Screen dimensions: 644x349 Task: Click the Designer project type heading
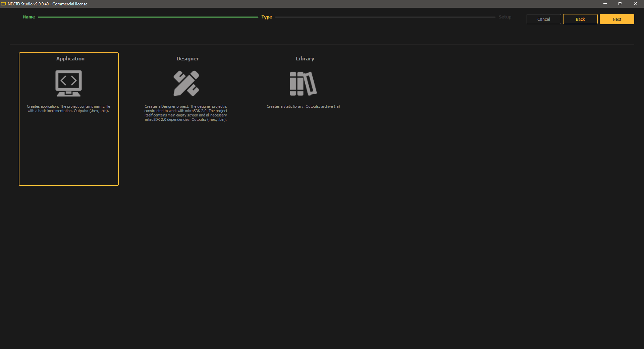[187, 59]
